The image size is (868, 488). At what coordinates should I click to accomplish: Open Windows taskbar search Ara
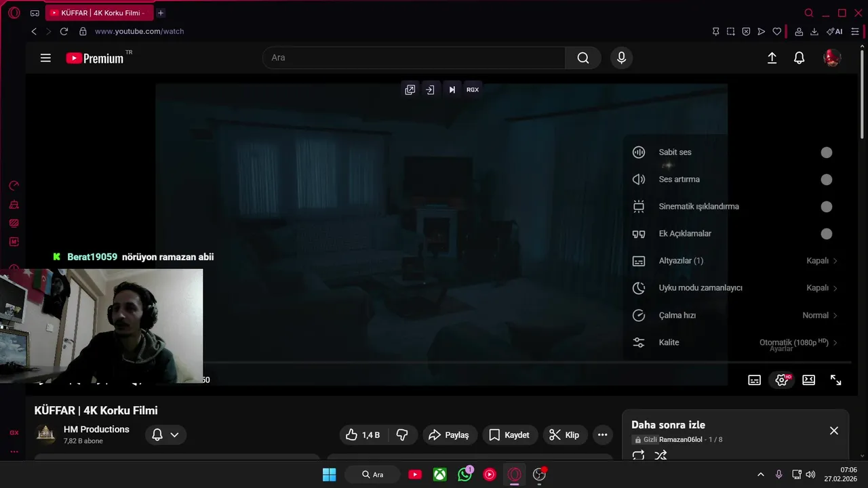coord(372,474)
